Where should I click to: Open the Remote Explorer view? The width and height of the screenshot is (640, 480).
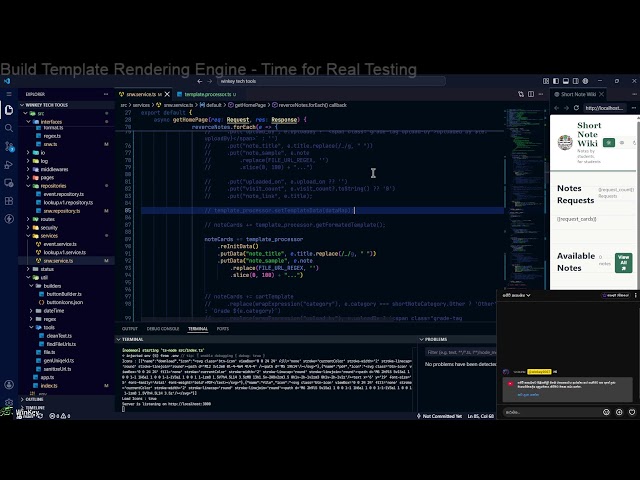point(9,183)
